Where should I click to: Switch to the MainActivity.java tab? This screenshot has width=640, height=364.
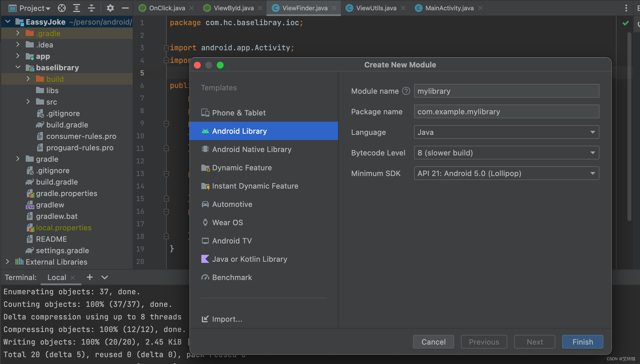tap(449, 8)
